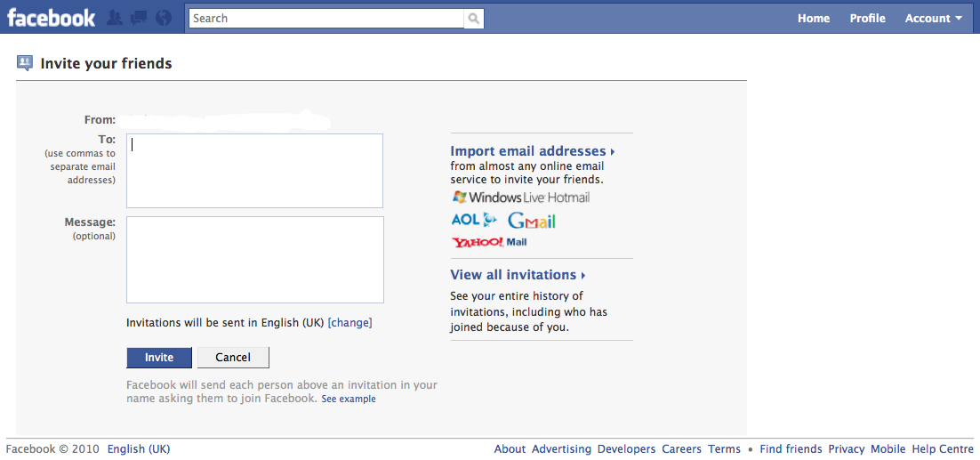Image resolution: width=980 pixels, height=460 pixels.
Task: Open Help Centre footer link
Action: click(x=943, y=448)
